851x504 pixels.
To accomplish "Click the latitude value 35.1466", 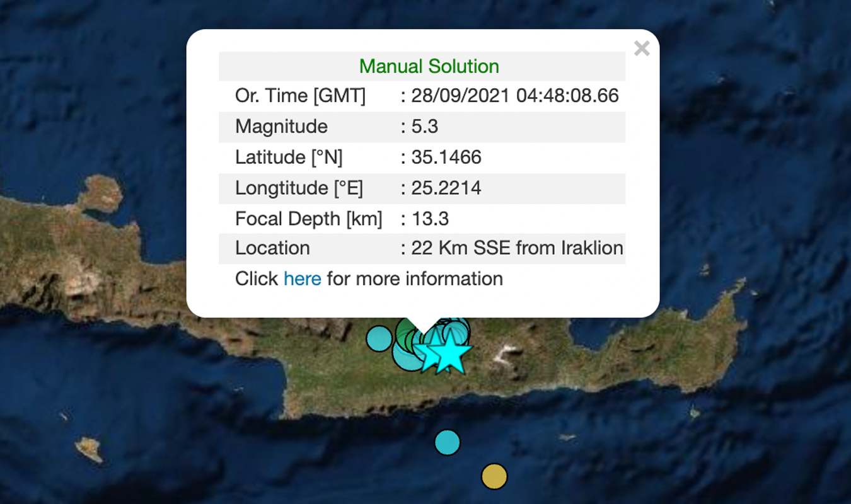I will click(x=446, y=157).
